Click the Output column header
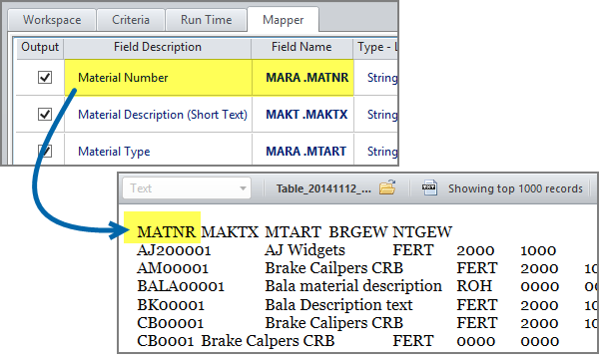This screenshot has width=599, height=364. point(40,47)
